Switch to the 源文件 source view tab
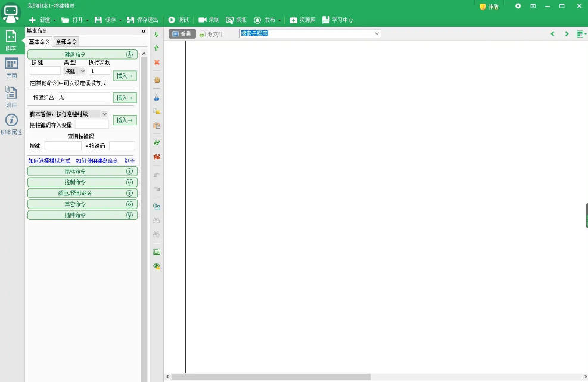 pyautogui.click(x=211, y=34)
